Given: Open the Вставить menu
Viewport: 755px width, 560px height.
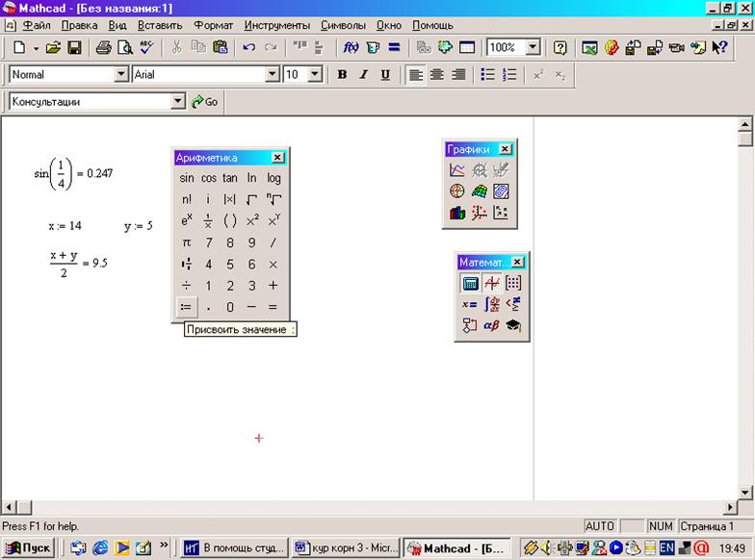Looking at the screenshot, I should click(160, 25).
